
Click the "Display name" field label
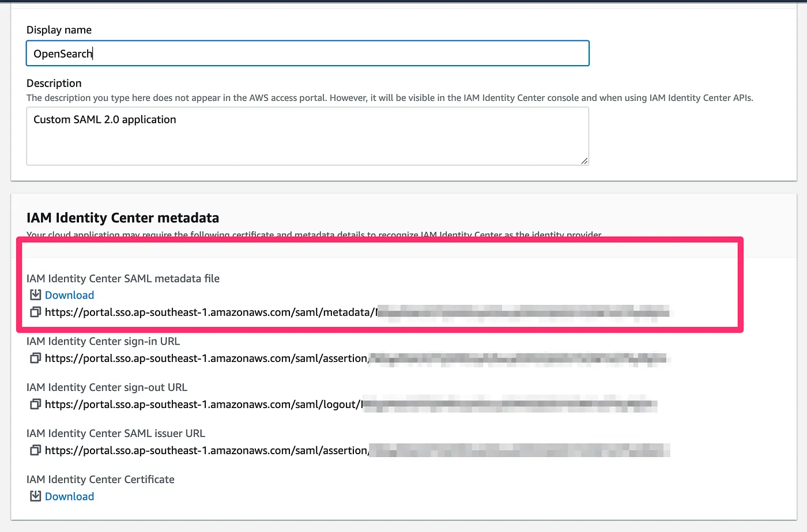tap(59, 30)
